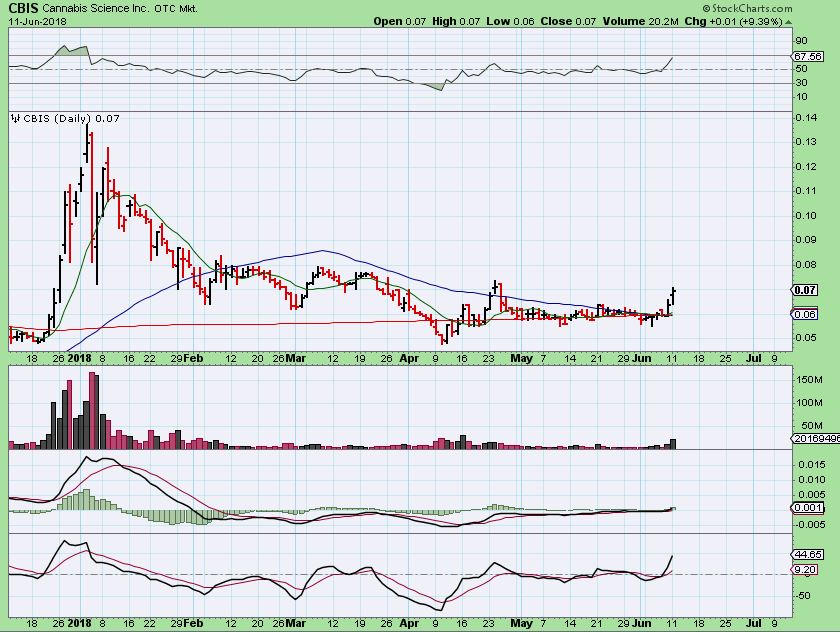Click the 'Low 0.06' value

[511, 21]
